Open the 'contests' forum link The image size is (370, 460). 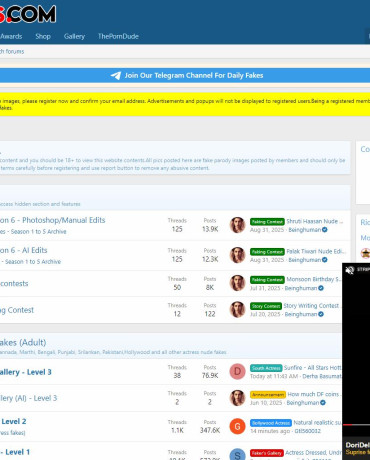(14, 283)
